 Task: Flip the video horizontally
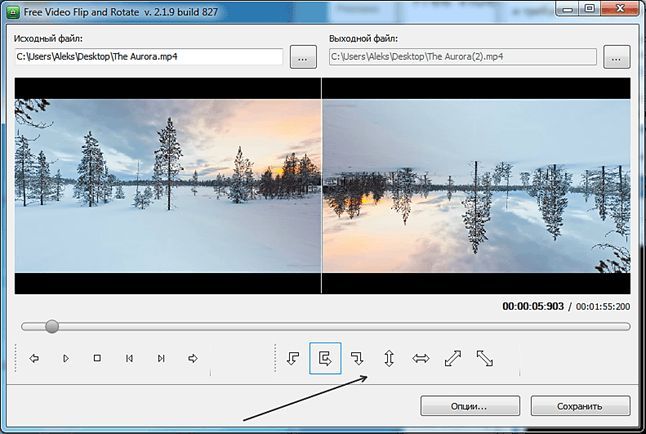click(421, 358)
